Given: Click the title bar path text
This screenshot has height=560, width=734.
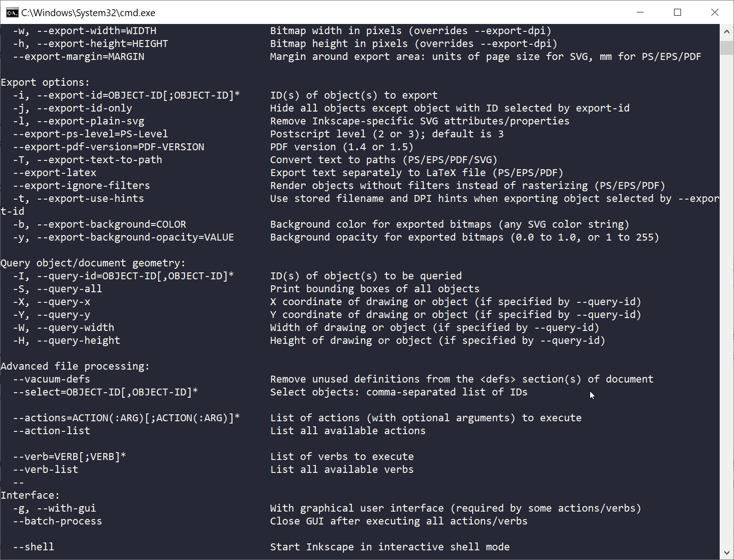Looking at the screenshot, I should tap(88, 13).
